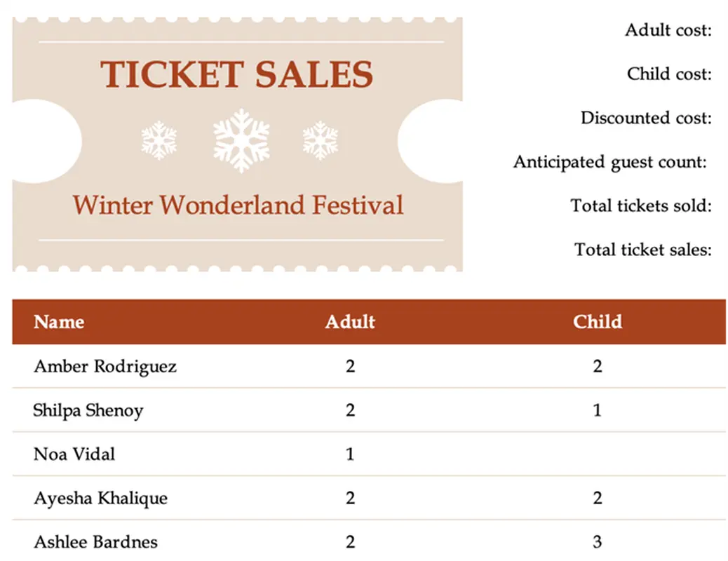Select the Total ticket sales label
The height and width of the screenshot is (561, 728).
tap(643, 250)
